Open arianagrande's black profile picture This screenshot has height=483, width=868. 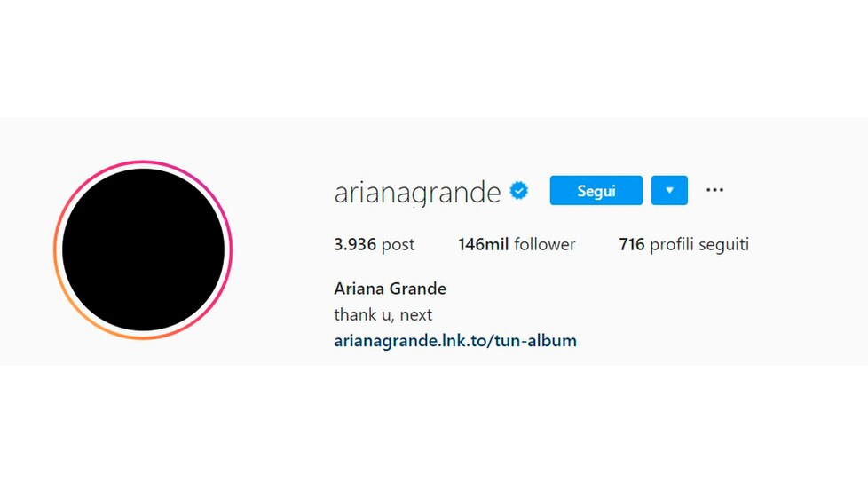pyautogui.click(x=144, y=249)
